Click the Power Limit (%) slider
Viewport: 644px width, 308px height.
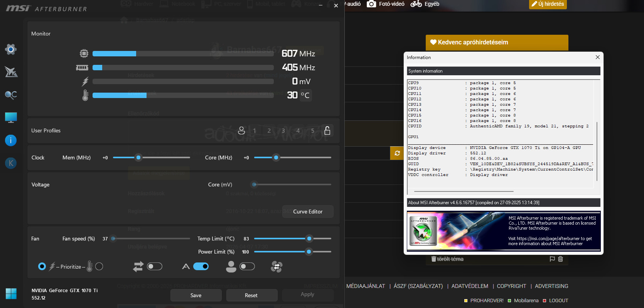(293, 252)
